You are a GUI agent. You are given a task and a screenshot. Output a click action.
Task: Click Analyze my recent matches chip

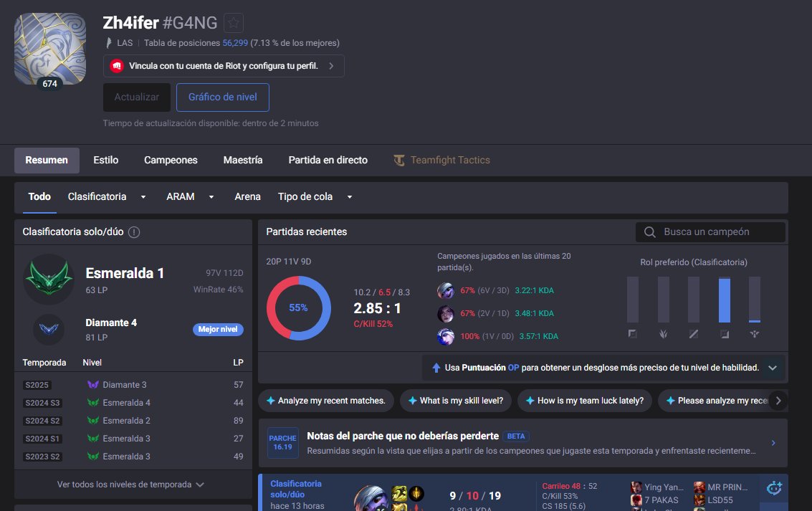[326, 401]
